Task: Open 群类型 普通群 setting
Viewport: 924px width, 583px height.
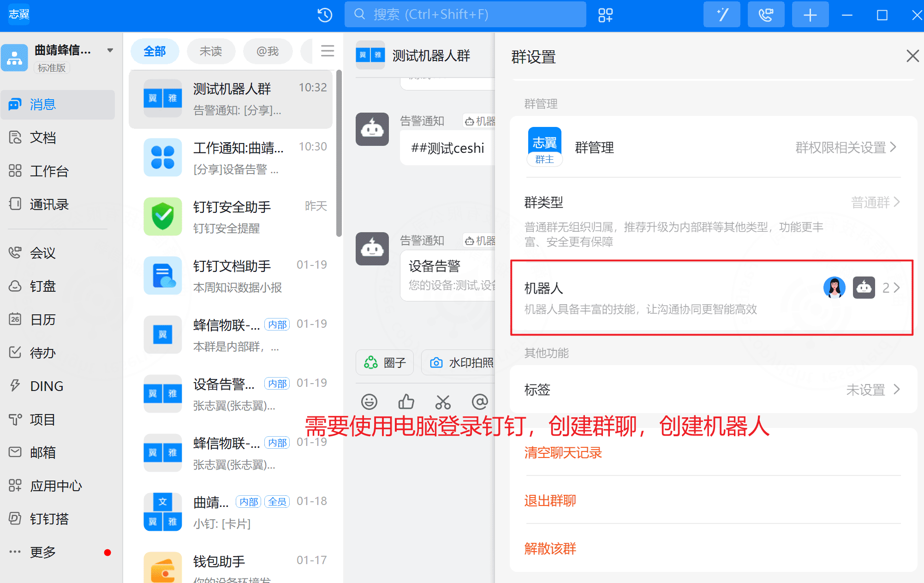Action: 713,221
